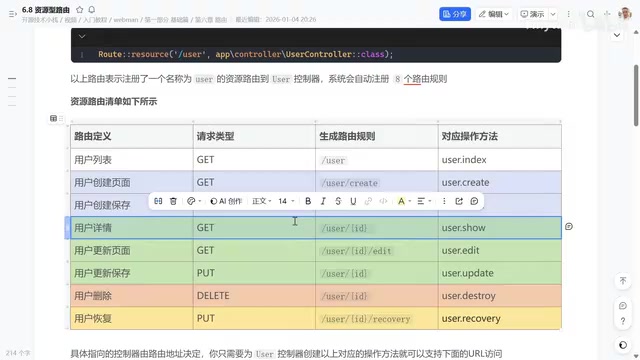Click the 用户详情 cell
The width and height of the screenshot is (640, 360).
(131, 228)
